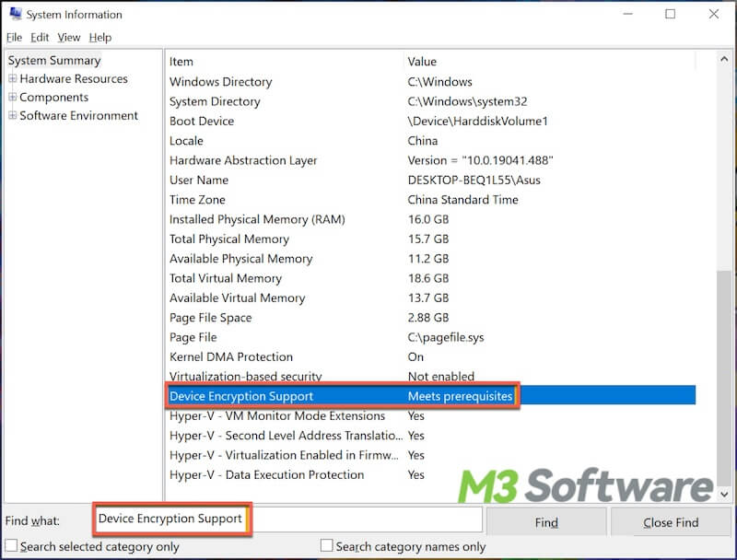737x560 pixels.
Task: Select the Total Virtual Memory row
Action: (430, 278)
